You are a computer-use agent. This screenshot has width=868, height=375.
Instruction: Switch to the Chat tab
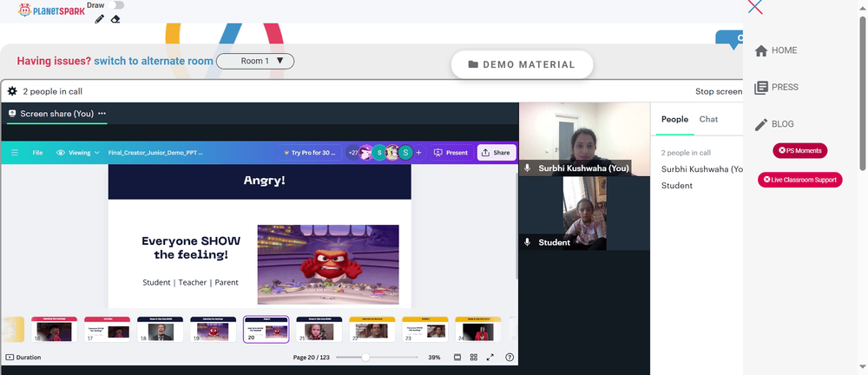708,119
